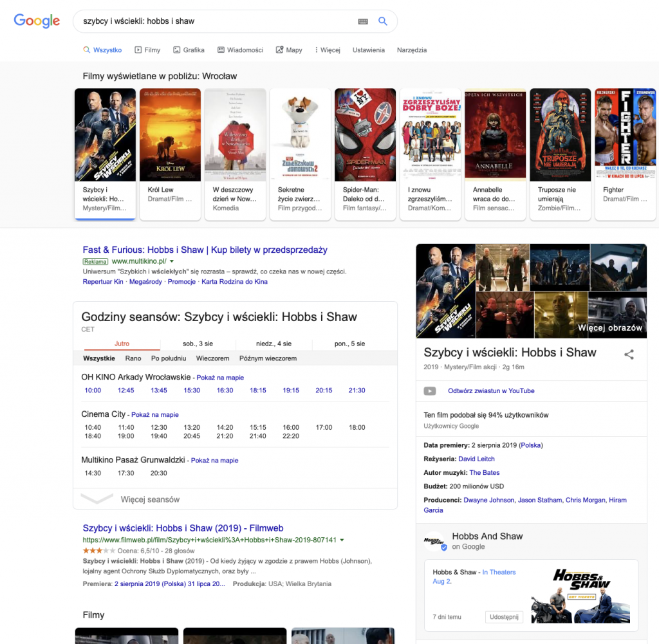Open I znowu zgrzeszyliśmy movie card
The height and width of the screenshot is (644, 659).
pos(431,154)
